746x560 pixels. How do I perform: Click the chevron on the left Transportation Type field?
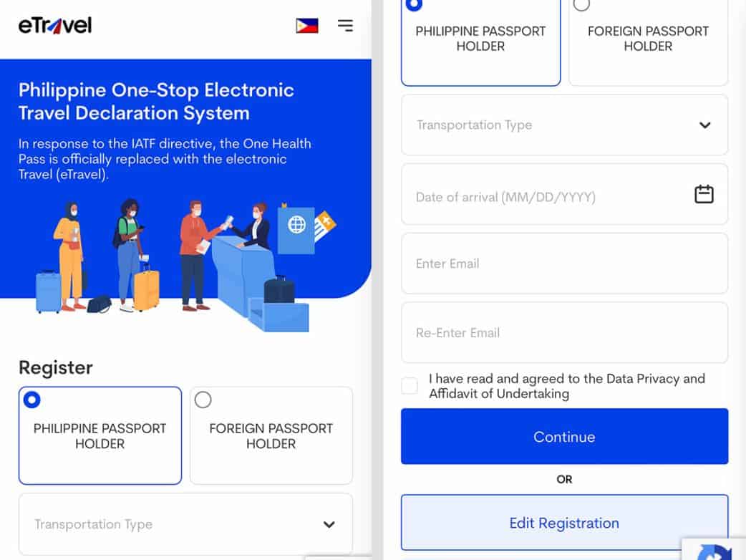tap(329, 524)
